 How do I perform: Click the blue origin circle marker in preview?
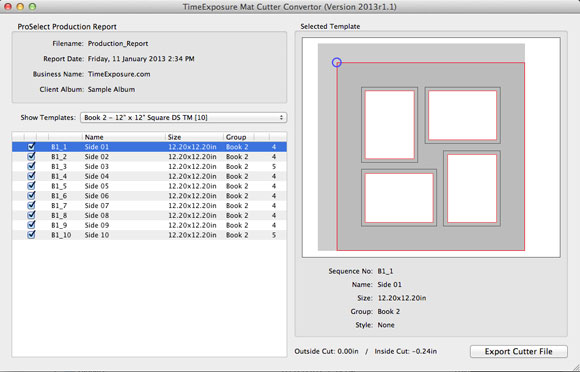pyautogui.click(x=336, y=62)
